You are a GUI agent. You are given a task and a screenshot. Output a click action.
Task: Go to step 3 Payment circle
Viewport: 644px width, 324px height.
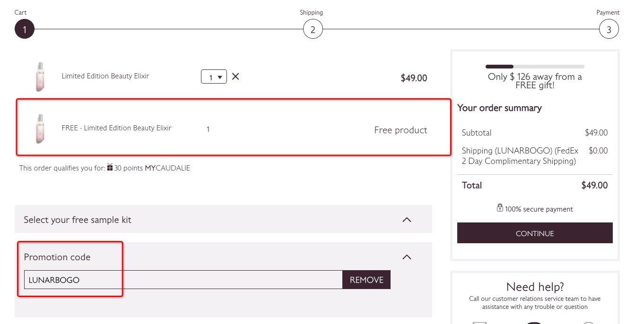point(609,29)
